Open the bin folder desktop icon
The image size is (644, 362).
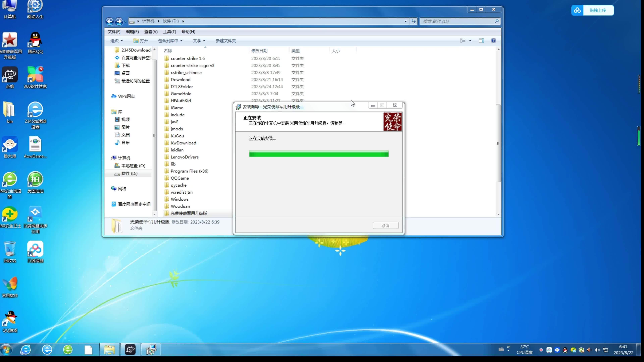pyautogui.click(x=10, y=112)
